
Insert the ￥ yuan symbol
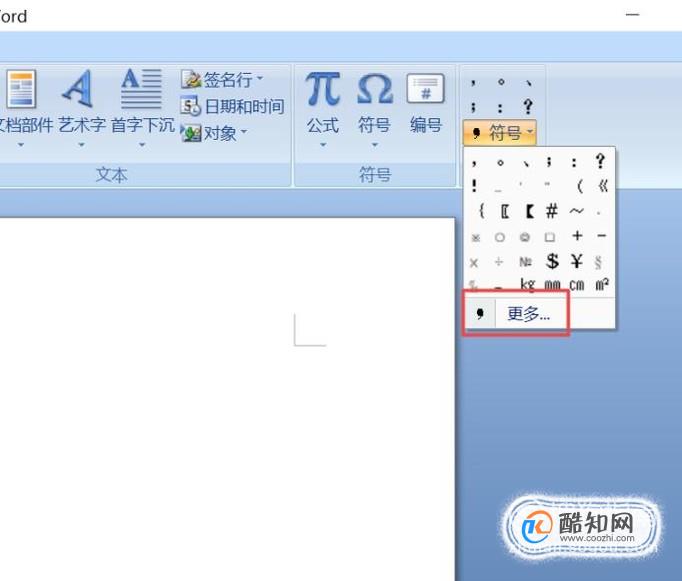point(577,261)
